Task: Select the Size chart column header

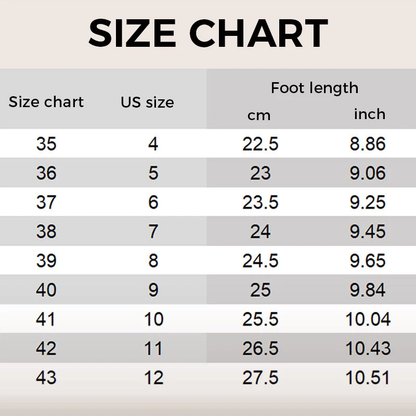Action: 46,102
